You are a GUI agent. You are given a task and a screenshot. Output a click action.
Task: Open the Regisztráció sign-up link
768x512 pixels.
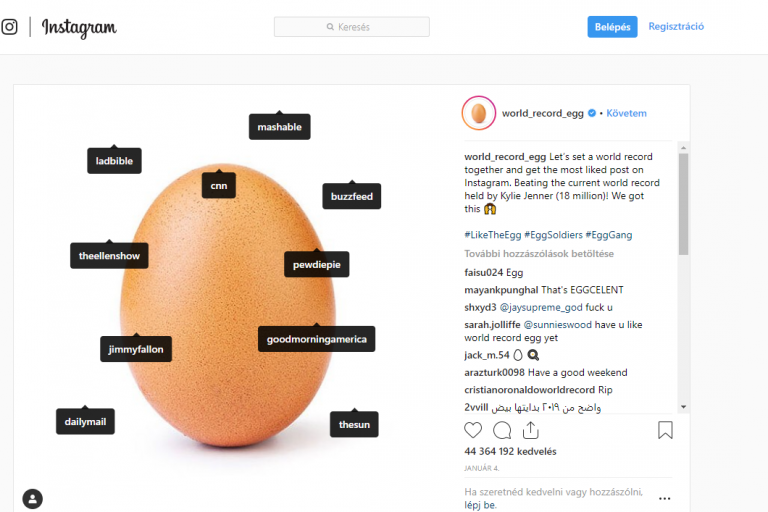click(x=676, y=27)
